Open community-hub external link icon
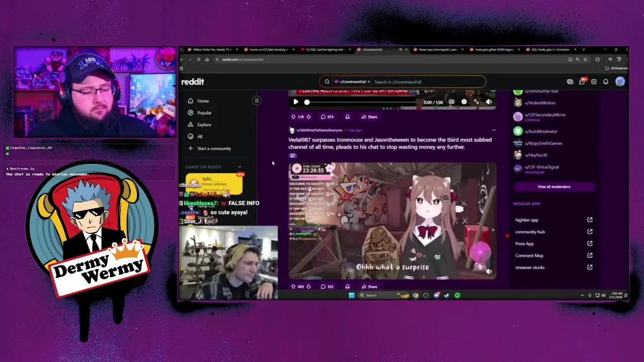The image size is (644, 362). click(x=590, y=232)
